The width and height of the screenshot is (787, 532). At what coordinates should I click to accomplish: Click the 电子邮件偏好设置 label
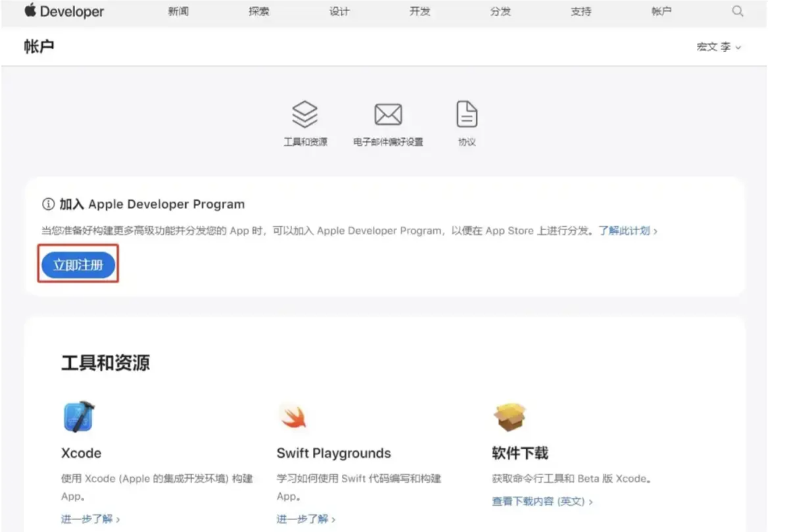pyautogui.click(x=388, y=142)
